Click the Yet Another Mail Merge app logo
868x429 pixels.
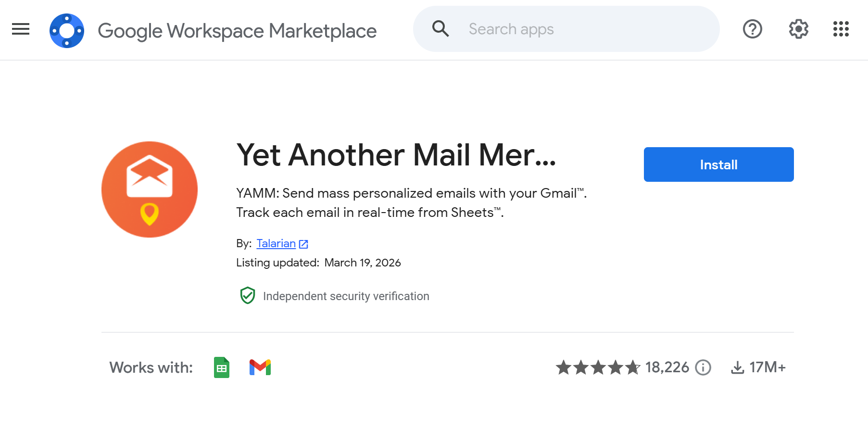[150, 189]
